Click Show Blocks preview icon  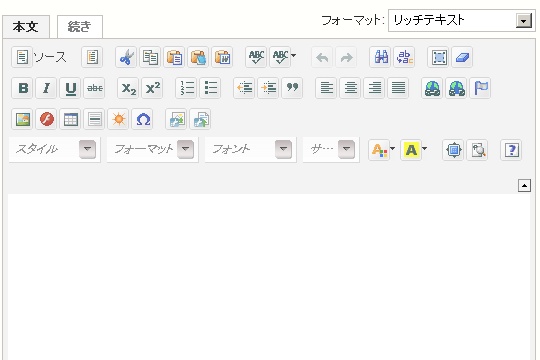477,150
